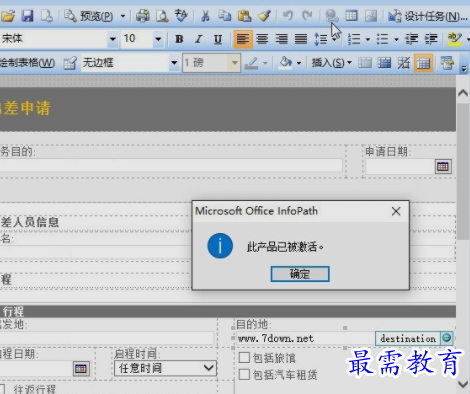The width and height of the screenshot is (470, 394).
Task: Click the table eraser icon beside 绘制表格
Action: [x=70, y=62]
